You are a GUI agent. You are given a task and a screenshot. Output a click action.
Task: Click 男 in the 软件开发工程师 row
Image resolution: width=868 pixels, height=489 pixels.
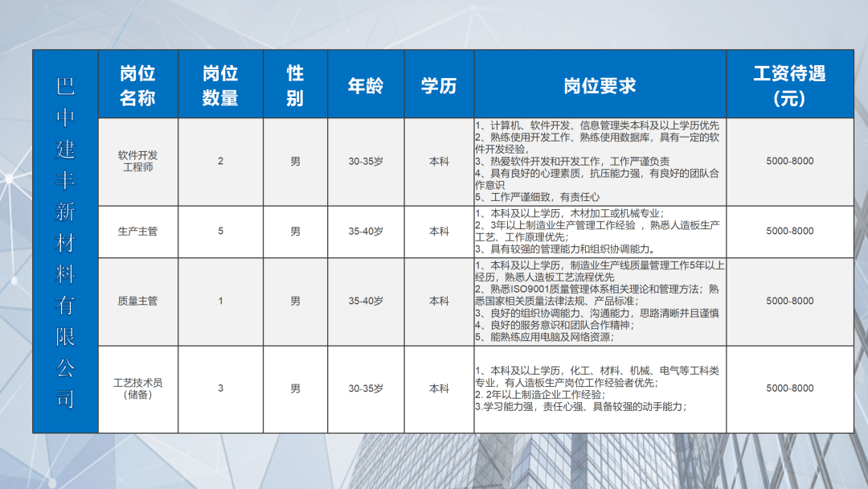point(296,161)
